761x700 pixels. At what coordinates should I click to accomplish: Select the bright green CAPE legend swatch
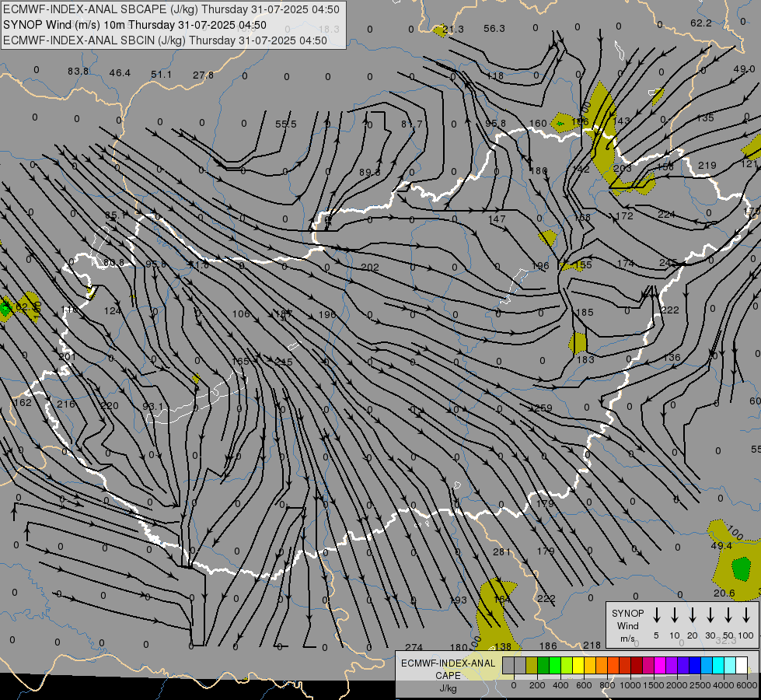pyautogui.click(x=555, y=666)
